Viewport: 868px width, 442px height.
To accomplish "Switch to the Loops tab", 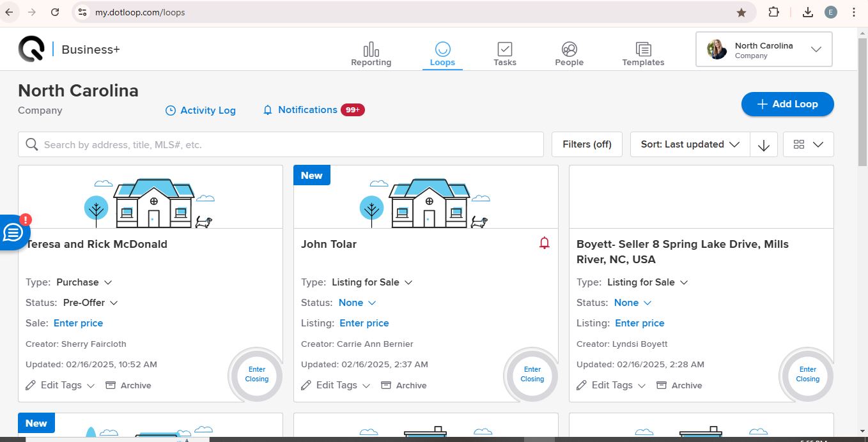I will pos(442,54).
